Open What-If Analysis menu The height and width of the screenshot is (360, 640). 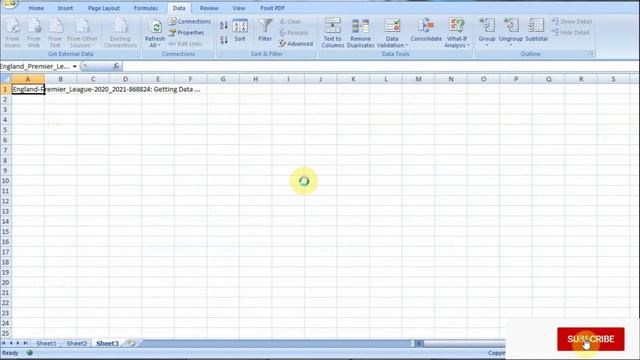coord(457,33)
